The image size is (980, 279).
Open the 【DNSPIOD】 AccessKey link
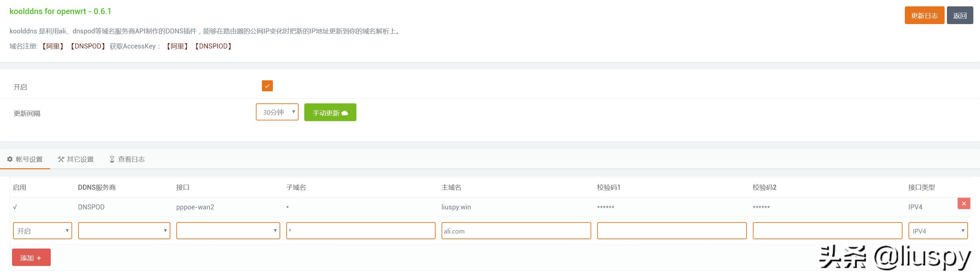[x=213, y=46]
